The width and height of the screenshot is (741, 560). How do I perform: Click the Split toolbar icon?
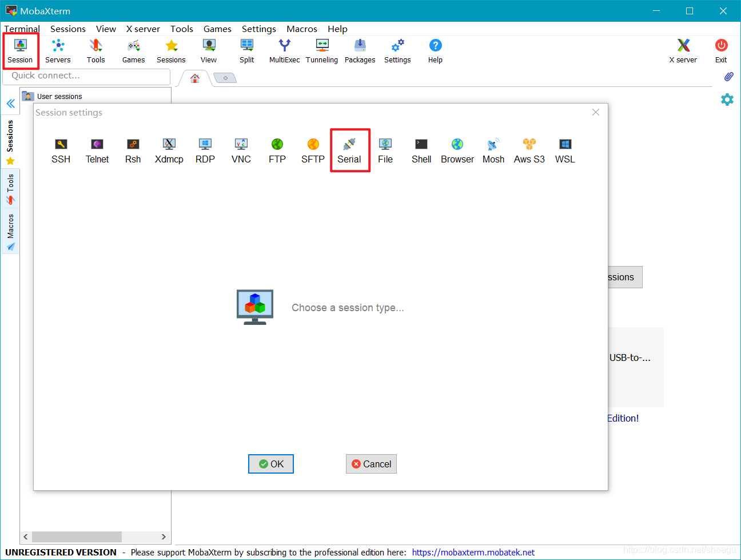tap(247, 51)
